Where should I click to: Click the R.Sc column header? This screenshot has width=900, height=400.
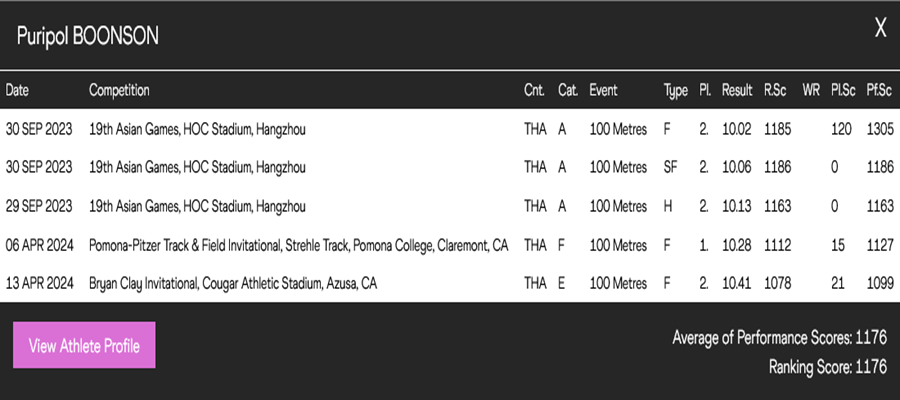775,91
